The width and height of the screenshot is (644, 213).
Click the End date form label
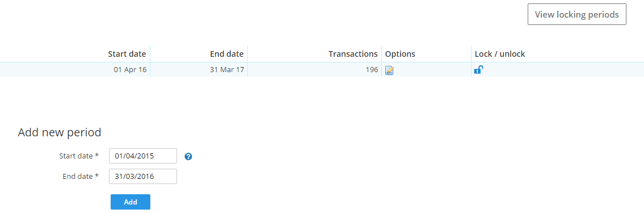[78, 177]
